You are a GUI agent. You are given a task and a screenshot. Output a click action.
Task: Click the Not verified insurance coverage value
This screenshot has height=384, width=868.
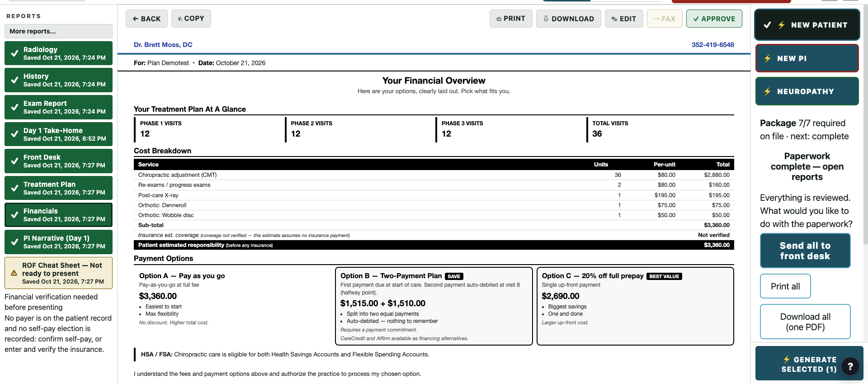pyautogui.click(x=714, y=235)
